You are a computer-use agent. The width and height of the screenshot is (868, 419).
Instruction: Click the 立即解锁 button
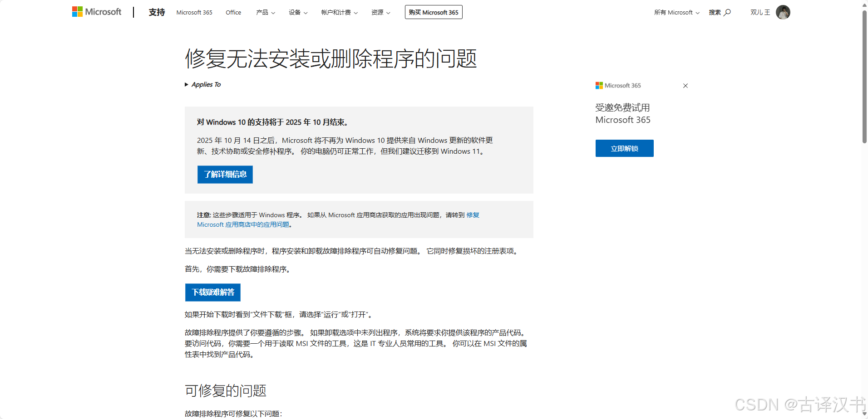624,148
